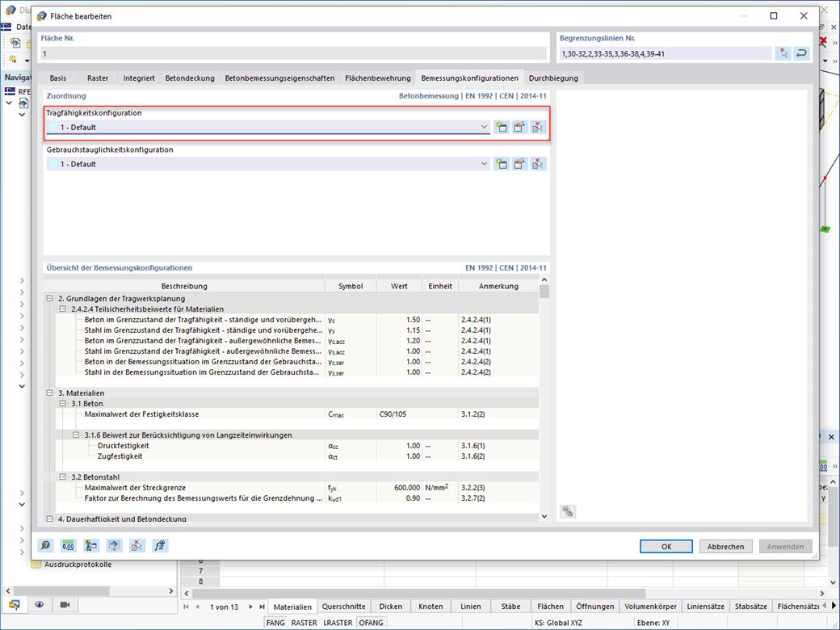Pick boundary lines graphically with the select arrow
Screen dimensions: 840x630
tap(782, 52)
